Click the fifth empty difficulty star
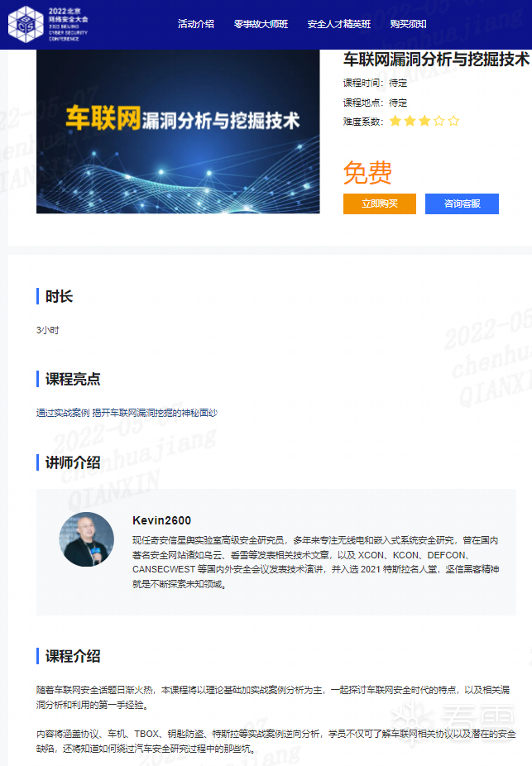Viewport: 532px width, 766px height. pyautogui.click(x=454, y=121)
